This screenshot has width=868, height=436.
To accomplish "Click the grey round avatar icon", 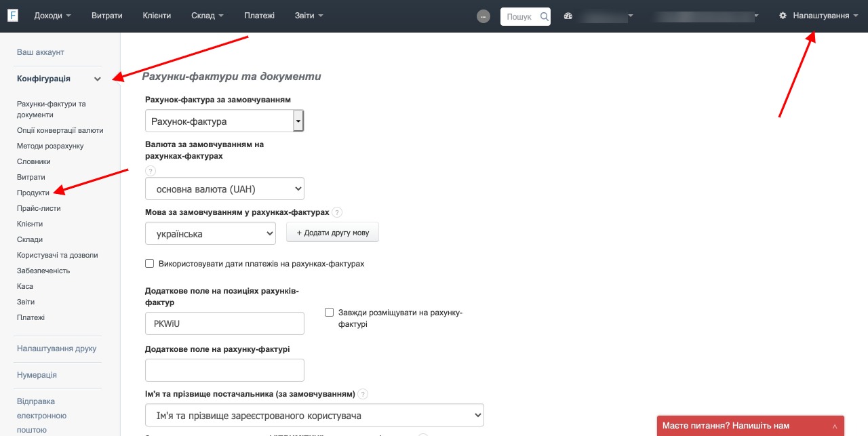I will click(484, 16).
